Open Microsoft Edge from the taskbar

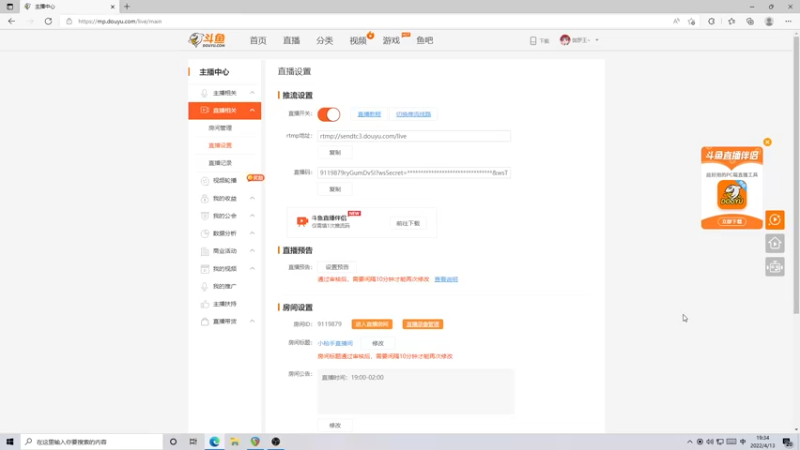click(214, 442)
